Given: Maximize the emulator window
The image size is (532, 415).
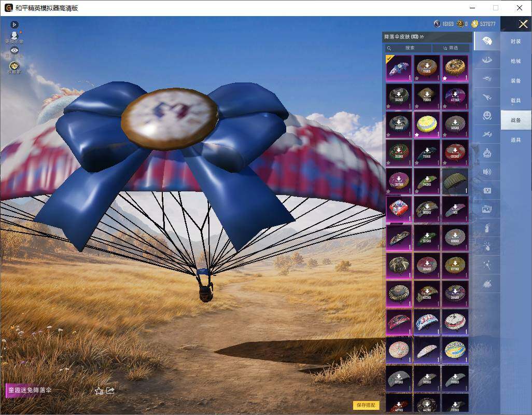Looking at the screenshot, I should [x=496, y=8].
